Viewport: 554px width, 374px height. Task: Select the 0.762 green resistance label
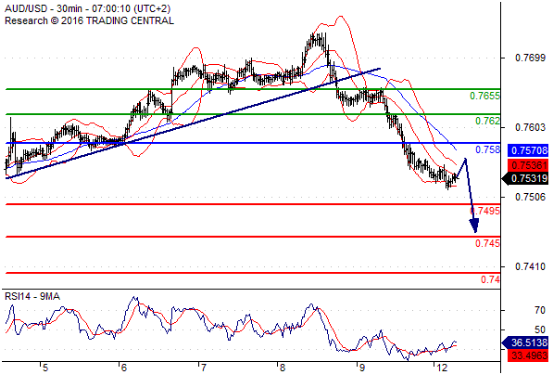pos(488,121)
